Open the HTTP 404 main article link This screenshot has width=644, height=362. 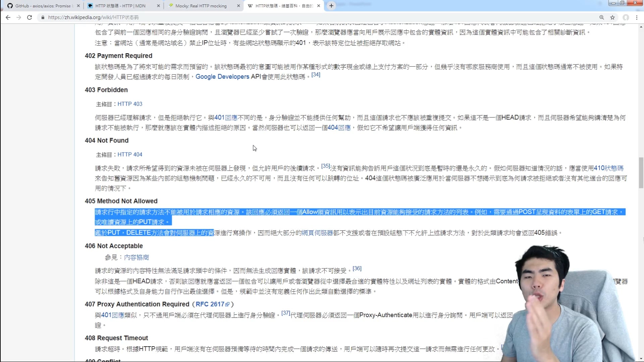(130, 155)
